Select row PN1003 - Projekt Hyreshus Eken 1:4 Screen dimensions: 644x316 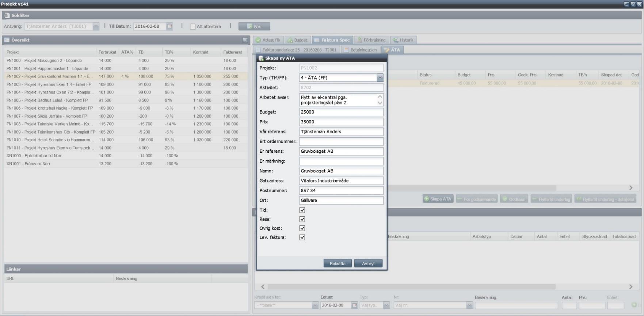(126, 84)
